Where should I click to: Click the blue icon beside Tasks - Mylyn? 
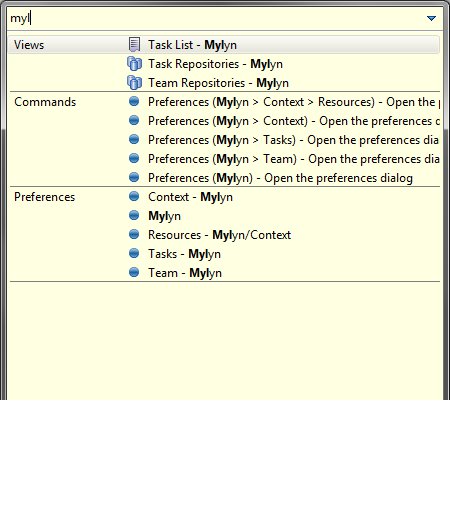coord(134,253)
